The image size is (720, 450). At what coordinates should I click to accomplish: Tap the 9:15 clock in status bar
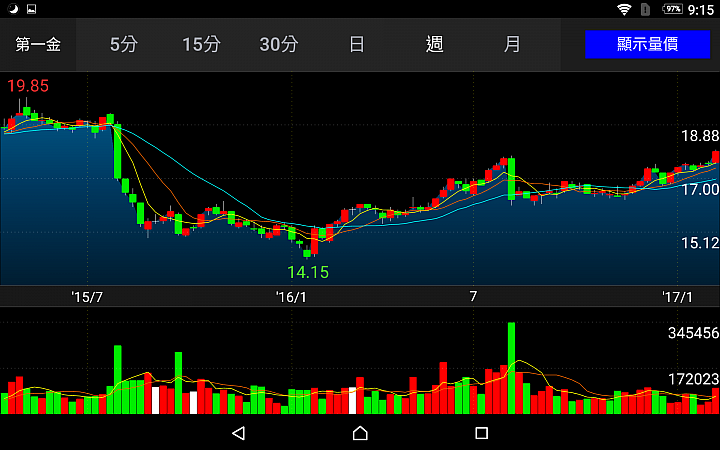click(701, 10)
